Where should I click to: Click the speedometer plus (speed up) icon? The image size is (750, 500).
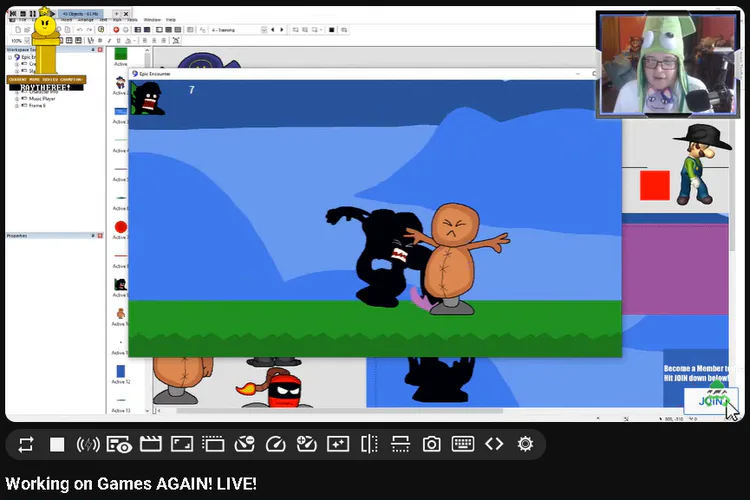click(307, 444)
